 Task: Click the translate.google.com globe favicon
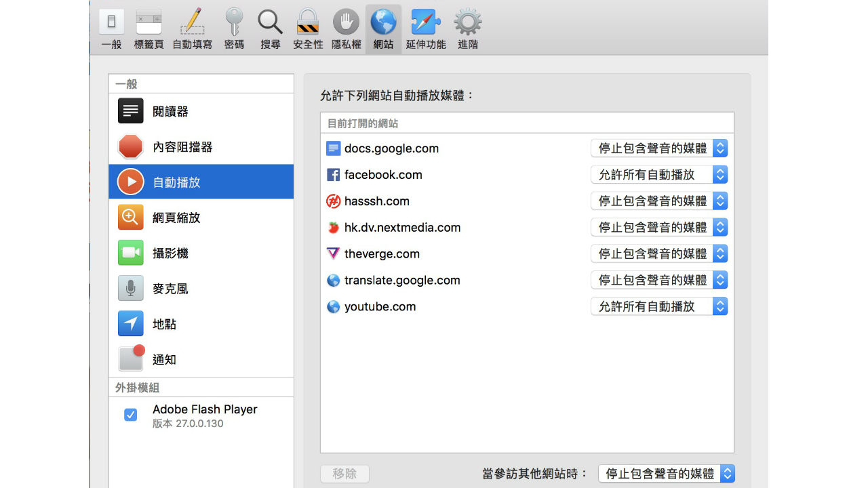point(333,280)
